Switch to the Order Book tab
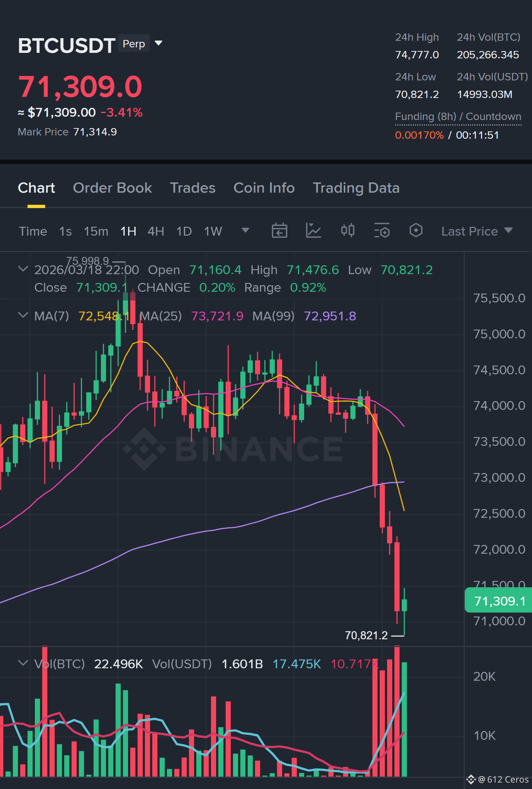The width and height of the screenshot is (532, 789). pyautogui.click(x=112, y=188)
